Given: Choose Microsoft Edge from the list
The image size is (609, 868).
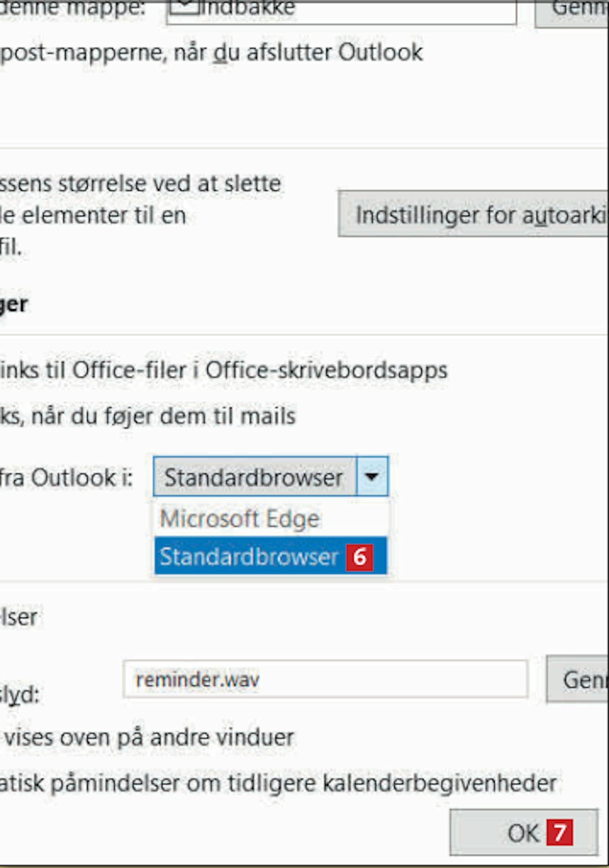Looking at the screenshot, I should (x=240, y=519).
